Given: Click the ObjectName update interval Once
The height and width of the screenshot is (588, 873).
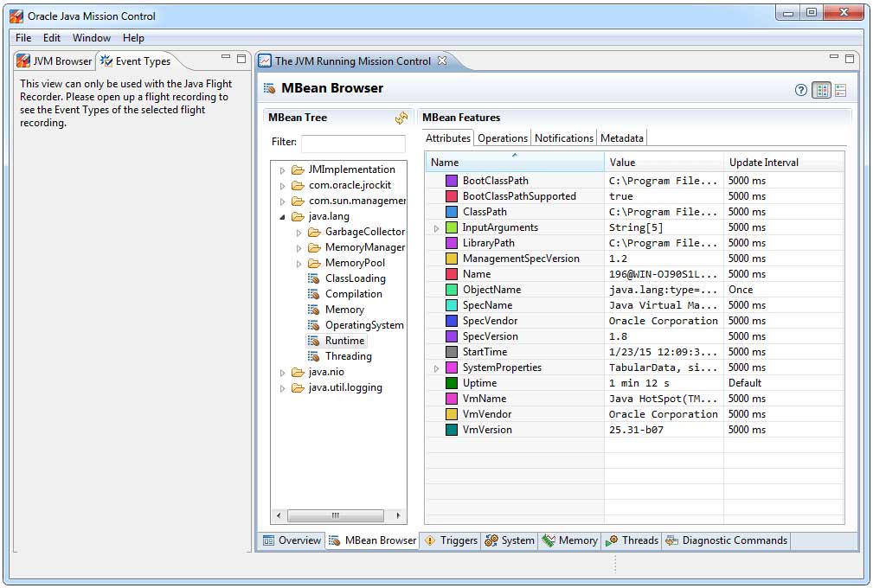Looking at the screenshot, I should coord(741,290).
